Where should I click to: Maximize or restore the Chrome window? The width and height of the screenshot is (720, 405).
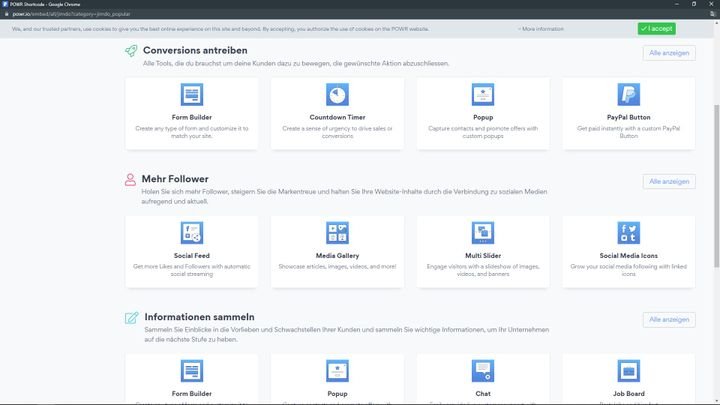click(x=694, y=4)
